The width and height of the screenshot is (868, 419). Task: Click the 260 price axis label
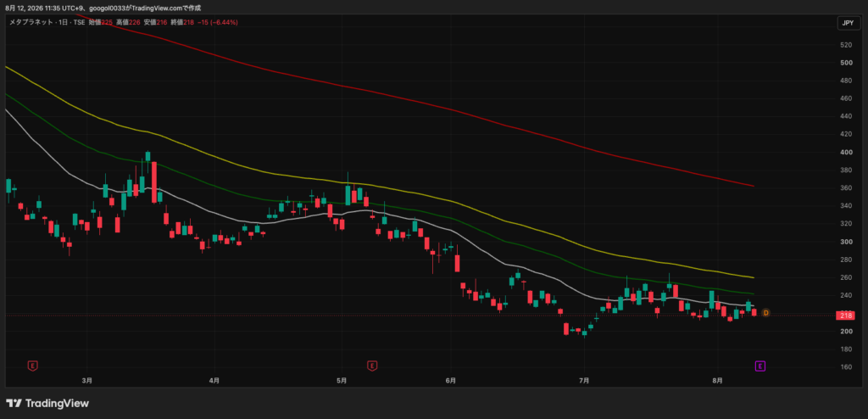pos(846,277)
